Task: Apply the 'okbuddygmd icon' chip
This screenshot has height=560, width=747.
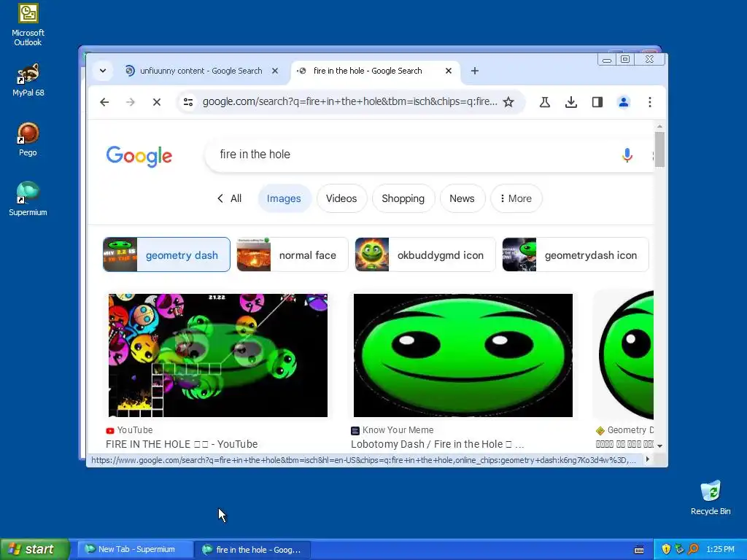Action: tap(425, 254)
